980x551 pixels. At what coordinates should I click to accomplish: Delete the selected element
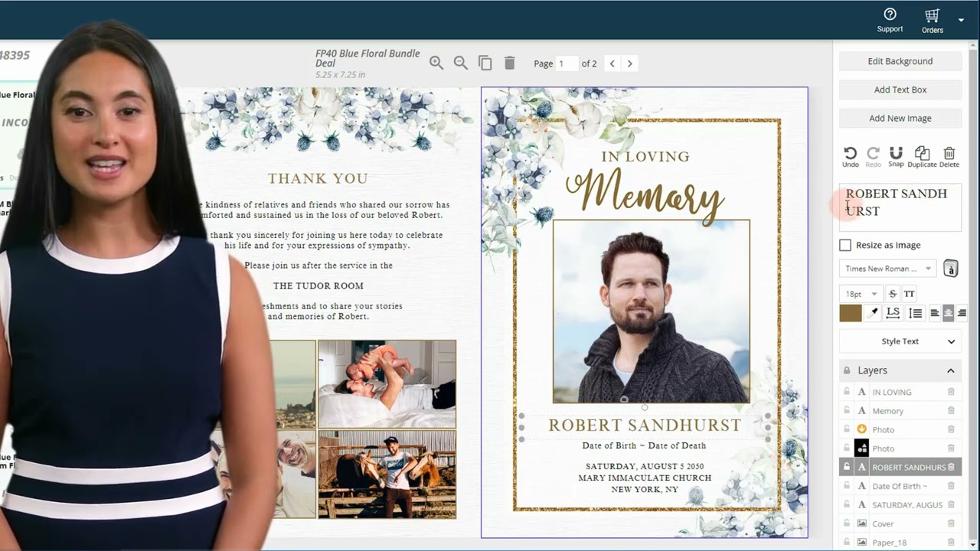coord(949,156)
